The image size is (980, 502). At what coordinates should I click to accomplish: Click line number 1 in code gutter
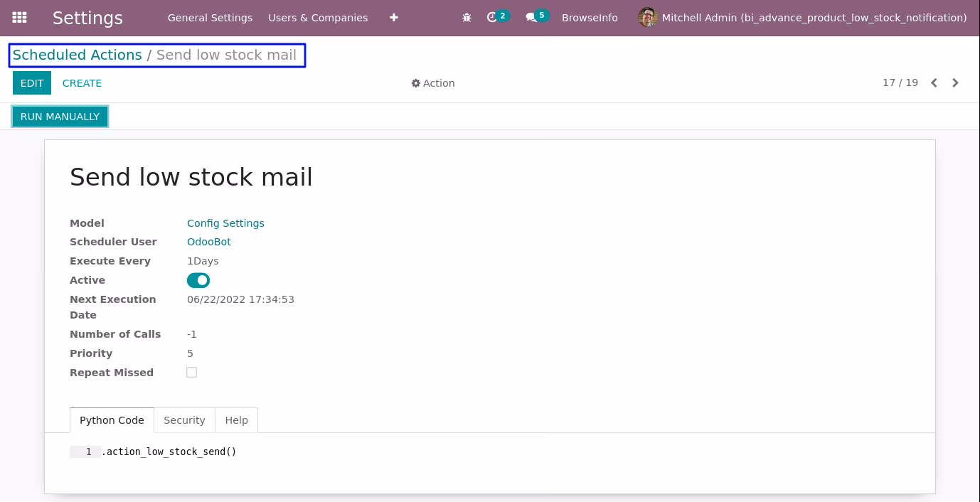(88, 452)
